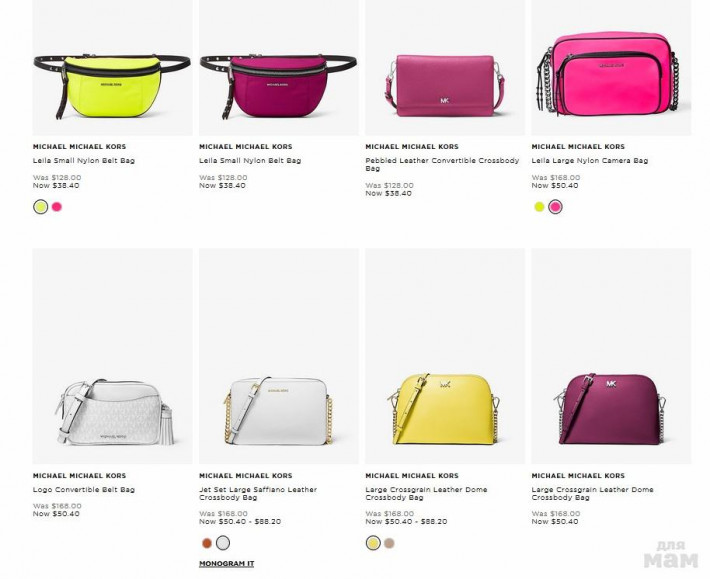Select the neon yellow swatch under first Leila Belt Bag
The height and width of the screenshot is (579, 710).
click(x=41, y=207)
